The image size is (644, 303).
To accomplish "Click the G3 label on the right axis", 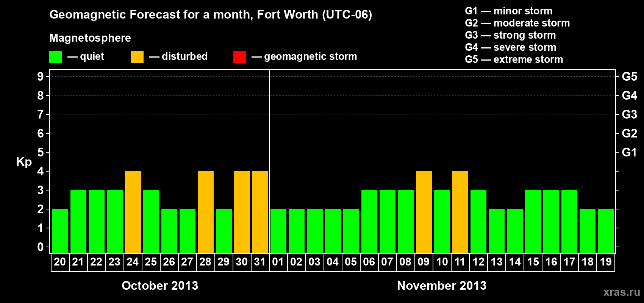I will (630, 114).
